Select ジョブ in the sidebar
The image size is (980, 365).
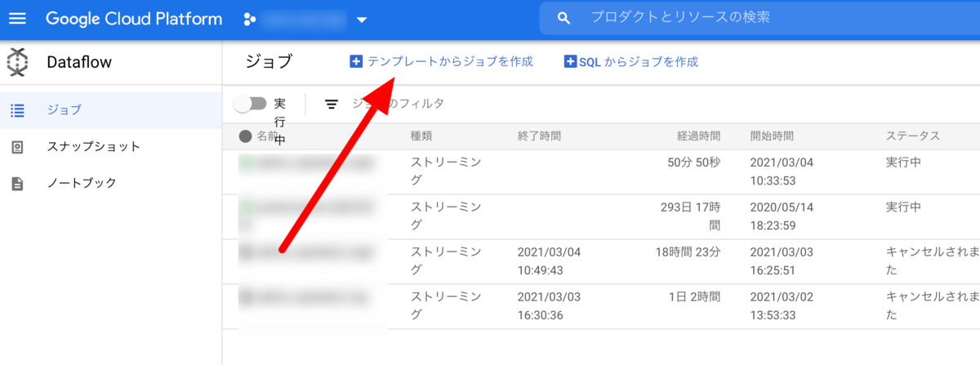click(x=111, y=110)
